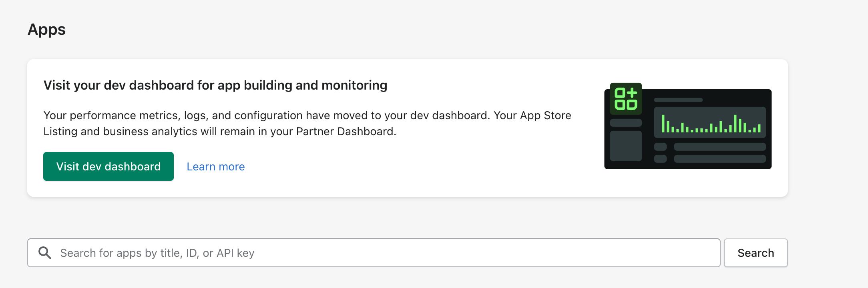
Task: Click the magnifying glass search icon
Action: 45,253
